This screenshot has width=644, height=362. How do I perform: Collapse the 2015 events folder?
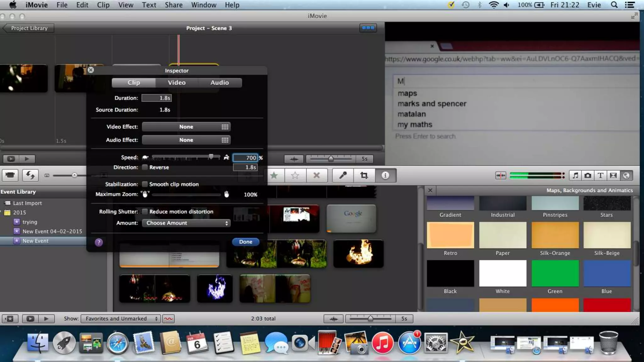1,212
